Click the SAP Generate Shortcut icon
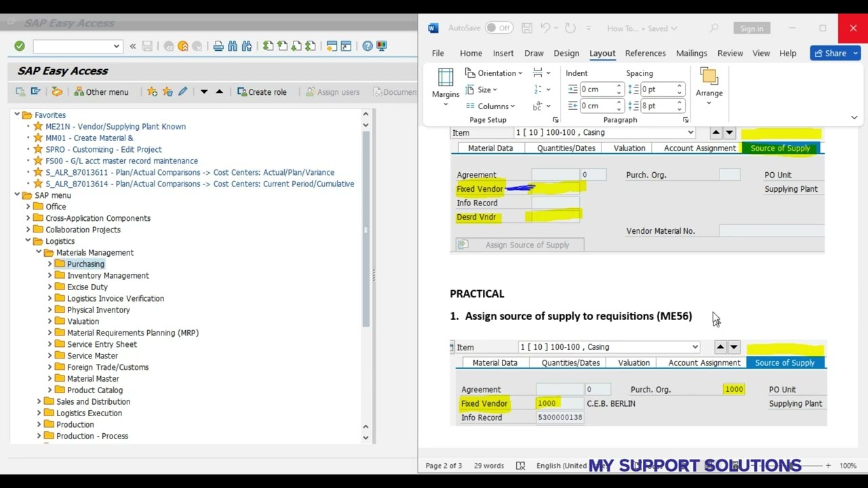Screen dimensions: 868x488 point(346,46)
